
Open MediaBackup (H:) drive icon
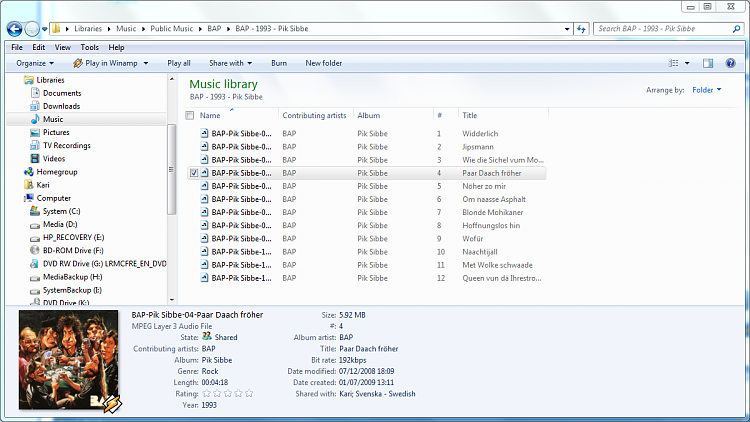pyautogui.click(x=35, y=278)
